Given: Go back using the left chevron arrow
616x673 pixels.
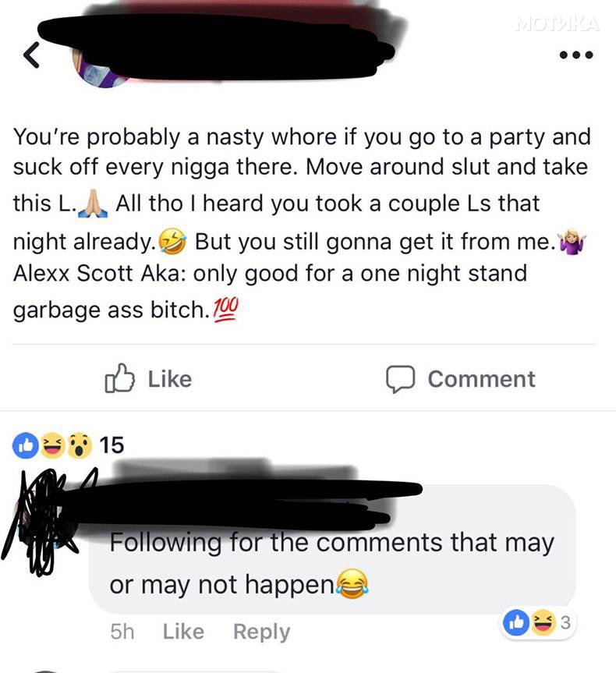Looking at the screenshot, I should pos(31,55).
